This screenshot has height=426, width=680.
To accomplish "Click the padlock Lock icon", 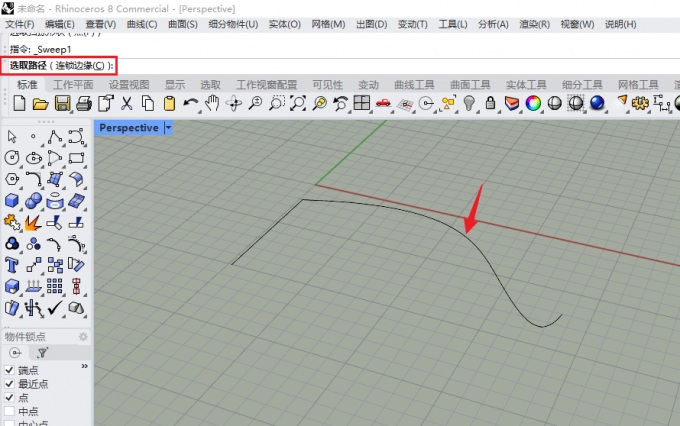I will point(490,103).
